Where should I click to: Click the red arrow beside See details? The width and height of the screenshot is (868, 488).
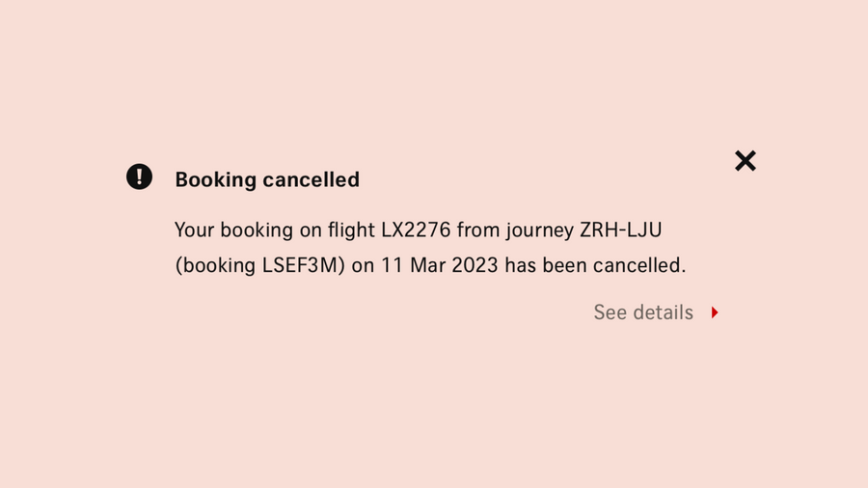click(715, 312)
